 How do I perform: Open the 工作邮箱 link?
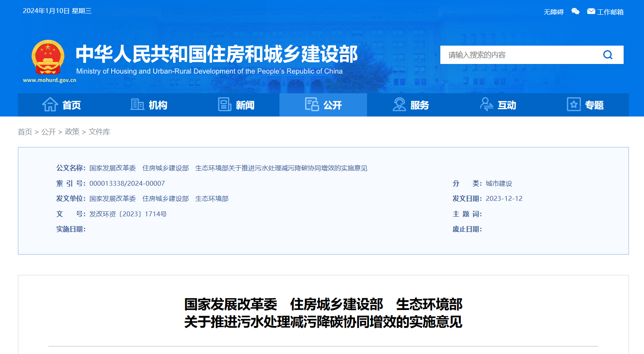pyautogui.click(x=610, y=12)
